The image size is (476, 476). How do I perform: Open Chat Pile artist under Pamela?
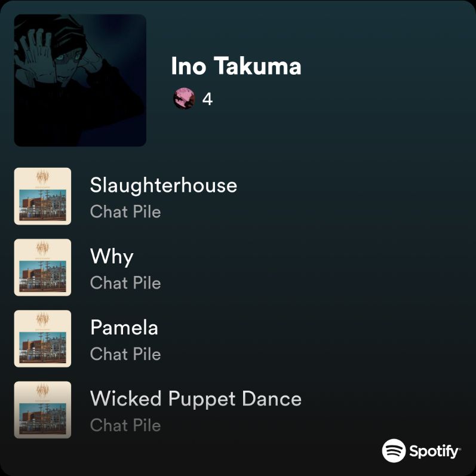coord(125,354)
